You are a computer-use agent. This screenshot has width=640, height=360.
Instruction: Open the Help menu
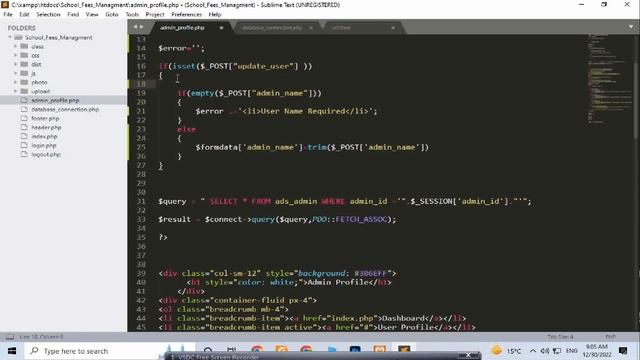[215, 14]
